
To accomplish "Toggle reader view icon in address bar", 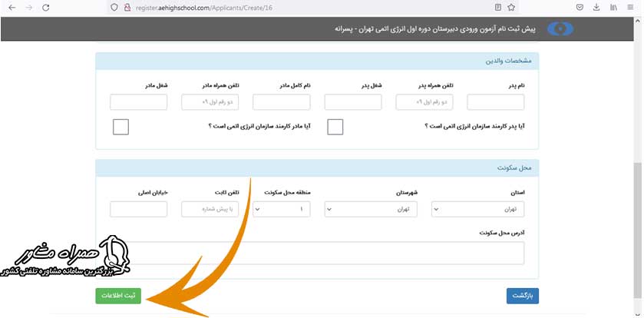I will click(x=498, y=7).
